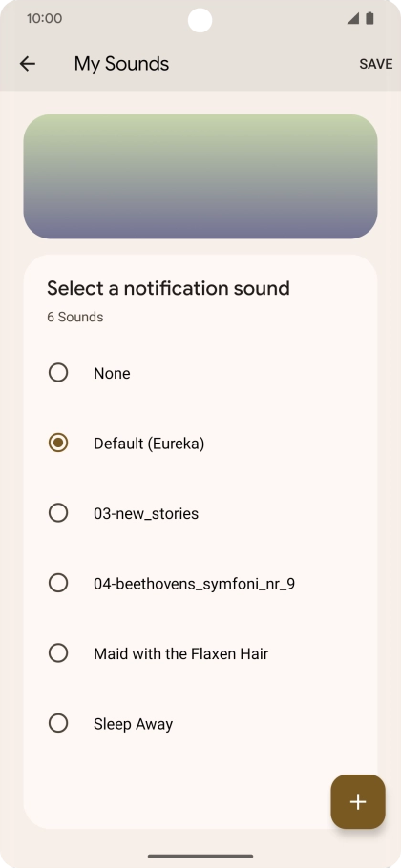Tap the 6 Sounds count text

click(74, 318)
